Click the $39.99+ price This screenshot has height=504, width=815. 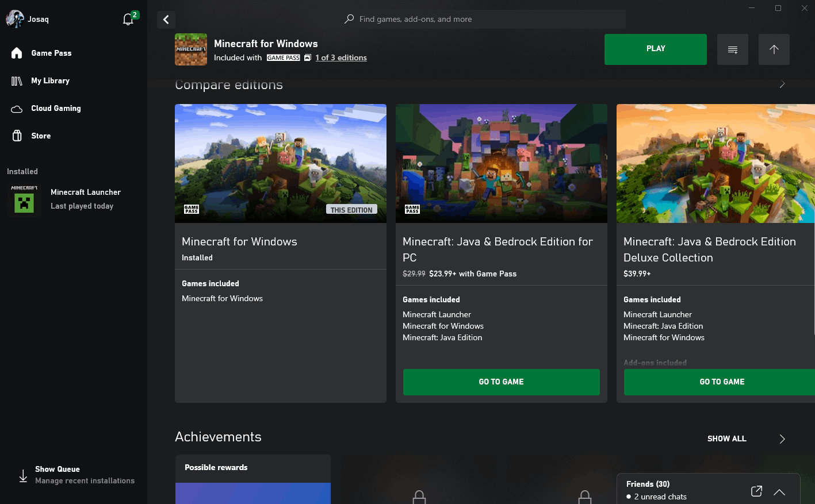pyautogui.click(x=637, y=274)
